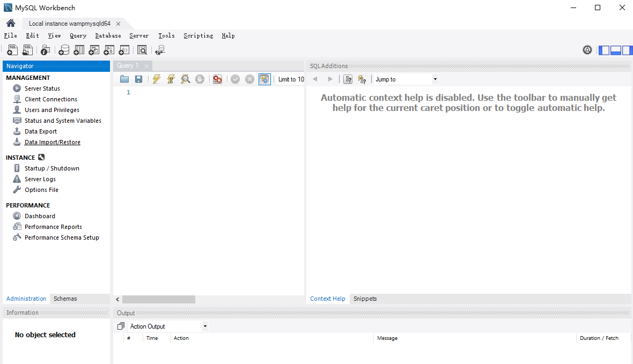633x364 pixels.
Task: Click into the SQL editor line 1
Action: [x=218, y=92]
